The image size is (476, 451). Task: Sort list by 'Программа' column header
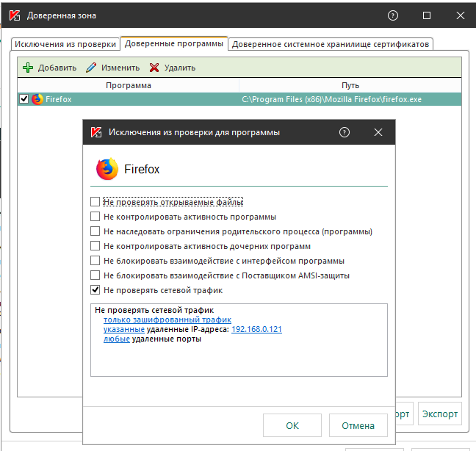(129, 85)
